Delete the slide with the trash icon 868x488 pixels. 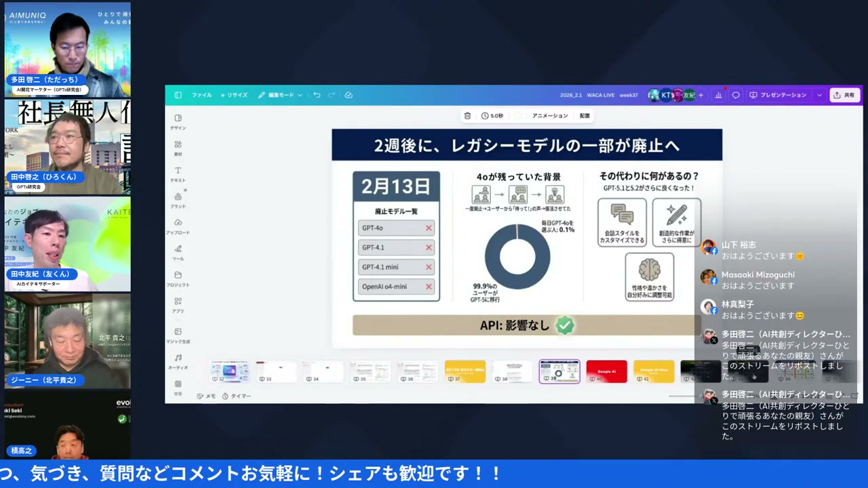pyautogui.click(x=467, y=115)
